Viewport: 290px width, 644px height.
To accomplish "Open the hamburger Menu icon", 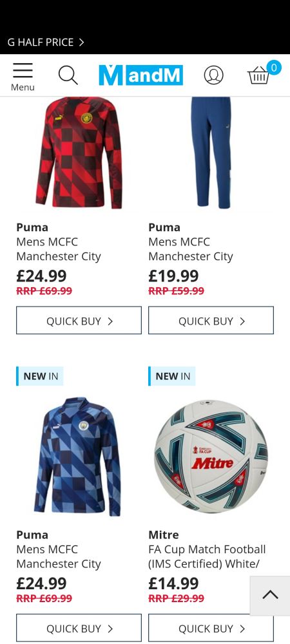I will point(23,77).
